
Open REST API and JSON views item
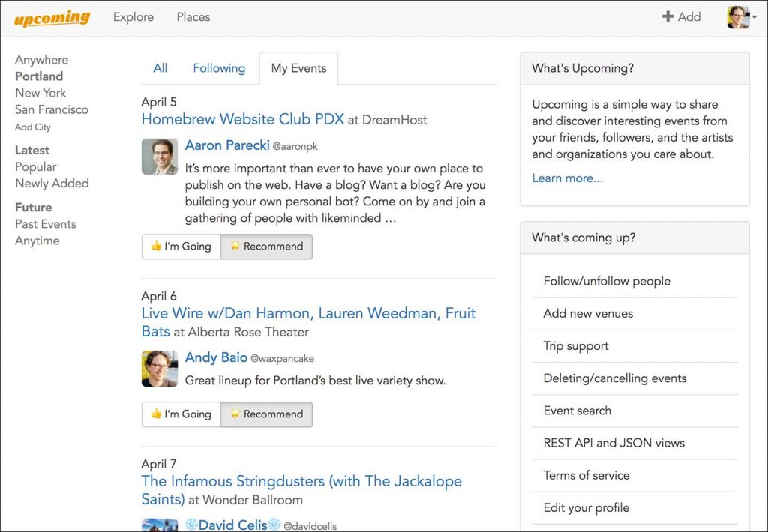(634, 443)
